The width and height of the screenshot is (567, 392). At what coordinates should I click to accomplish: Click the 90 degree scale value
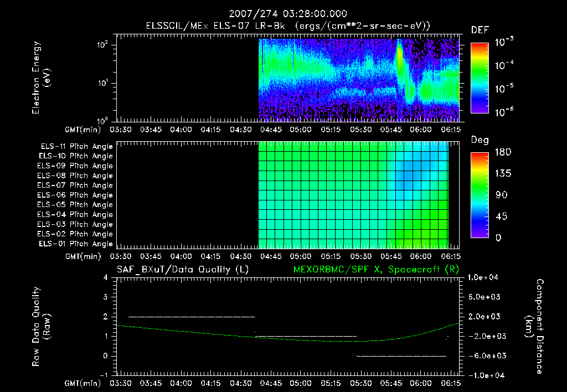tap(502, 195)
